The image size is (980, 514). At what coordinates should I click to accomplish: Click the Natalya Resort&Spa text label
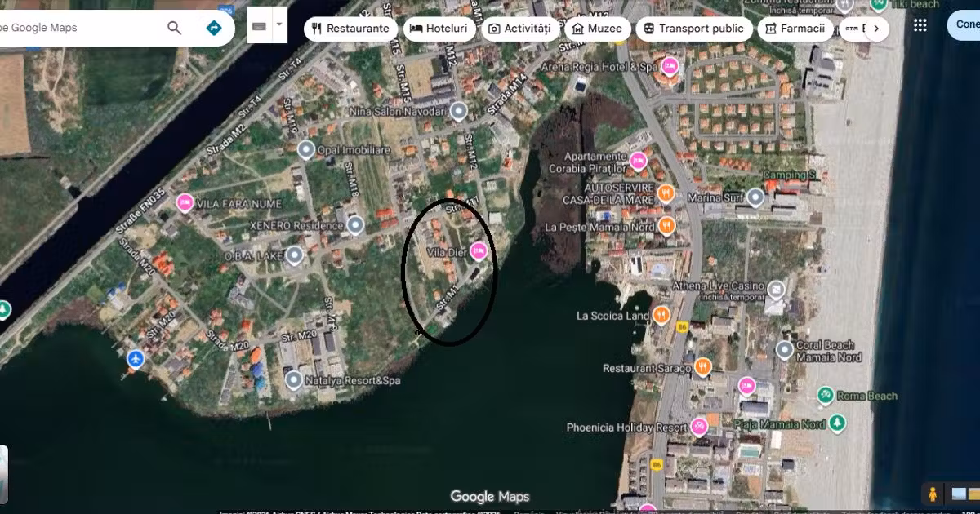(354, 380)
